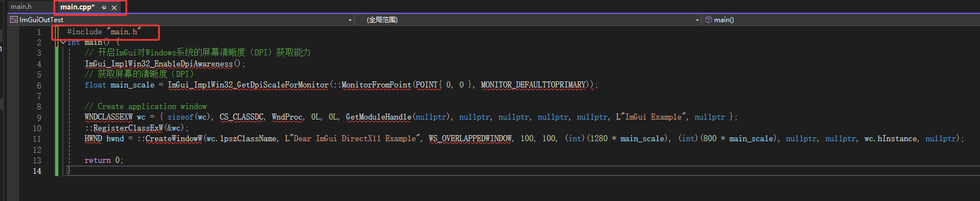This screenshot has height=201, width=980.
Task: Switch to the main.h tab
Action: [x=21, y=7]
